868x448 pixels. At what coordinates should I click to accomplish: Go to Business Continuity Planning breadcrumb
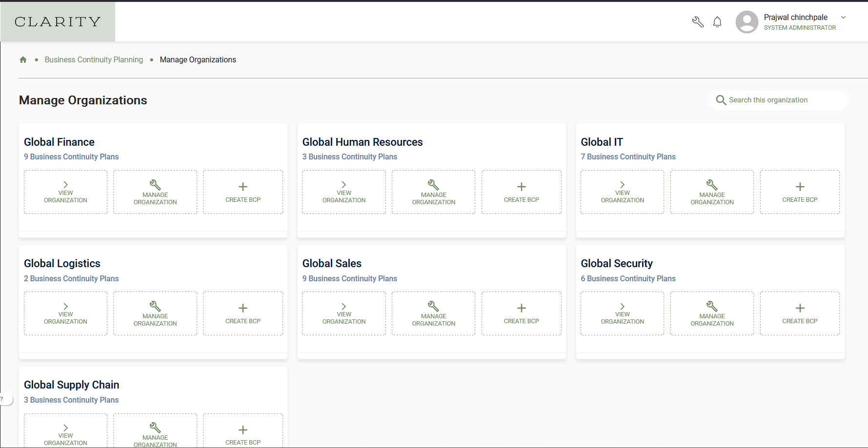pyautogui.click(x=94, y=59)
